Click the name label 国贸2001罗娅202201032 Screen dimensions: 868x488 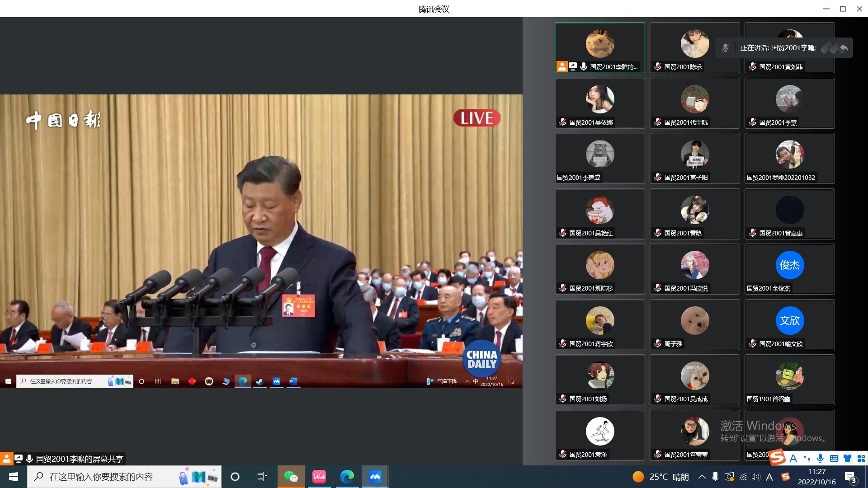coord(781,178)
